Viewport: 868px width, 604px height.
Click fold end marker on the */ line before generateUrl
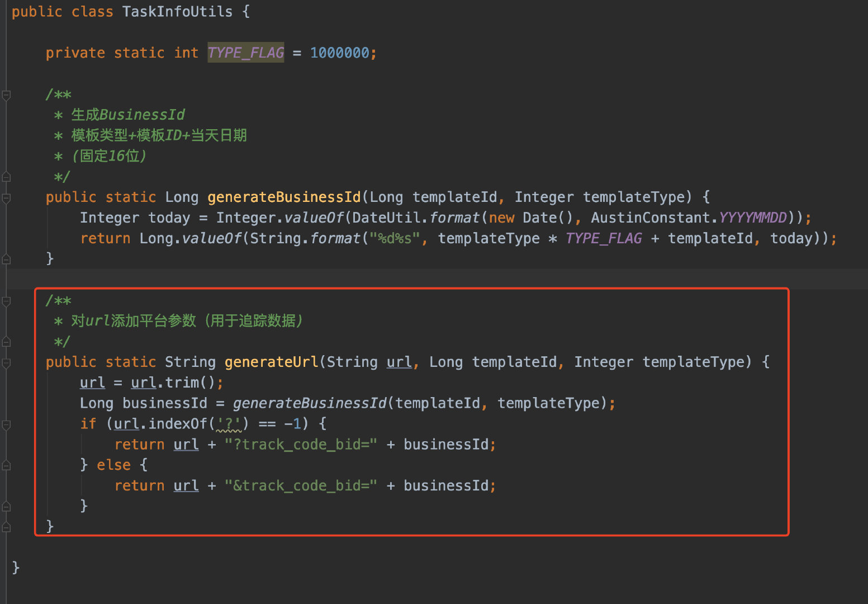[6, 342]
